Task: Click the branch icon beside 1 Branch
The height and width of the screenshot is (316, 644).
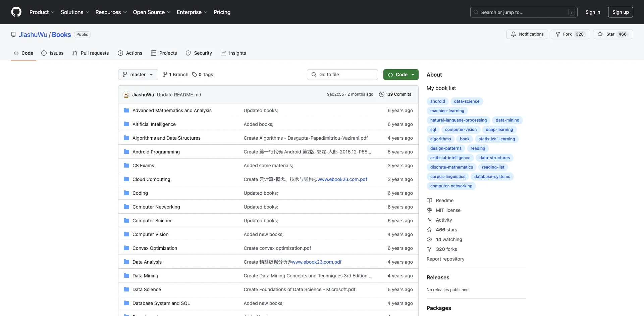Action: tap(165, 75)
